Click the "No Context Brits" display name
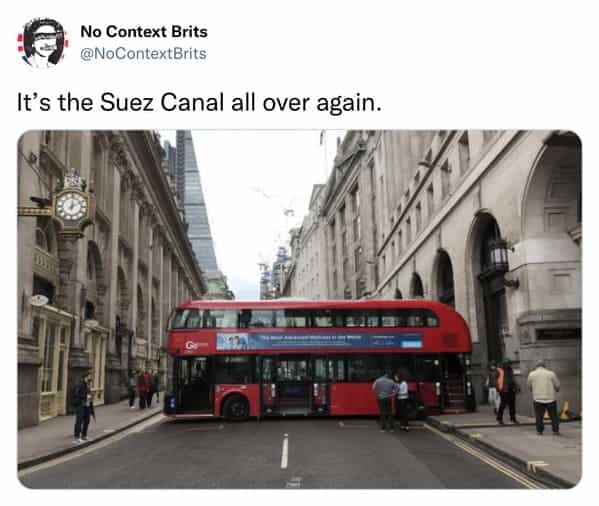Image resolution: width=599 pixels, height=506 pixels. click(144, 32)
